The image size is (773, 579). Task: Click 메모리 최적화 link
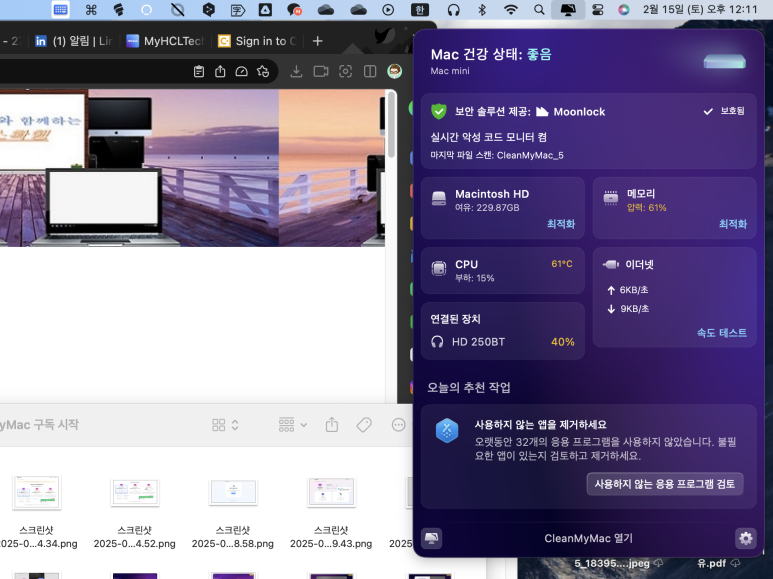pos(733,224)
